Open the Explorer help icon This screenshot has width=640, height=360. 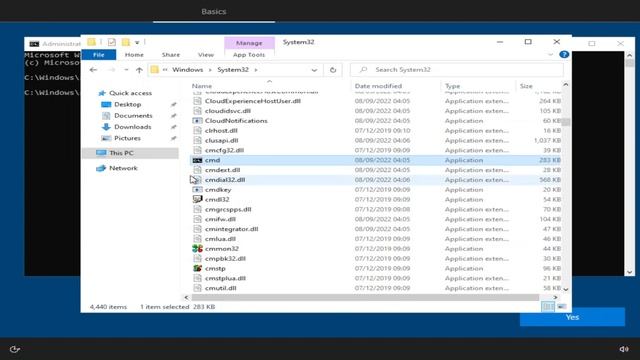point(564,54)
